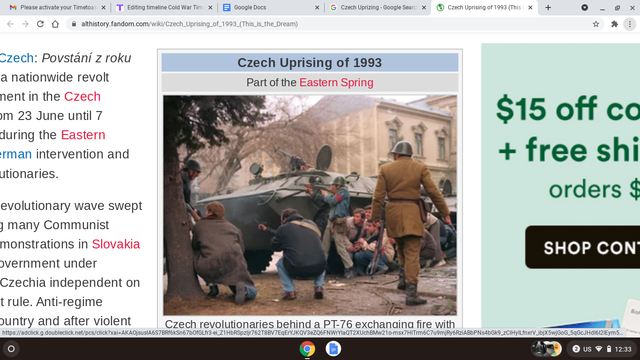Click the Czech Uprising of 1993 infobox title
Image resolution: width=640 pixels, height=360 pixels.
click(x=310, y=63)
